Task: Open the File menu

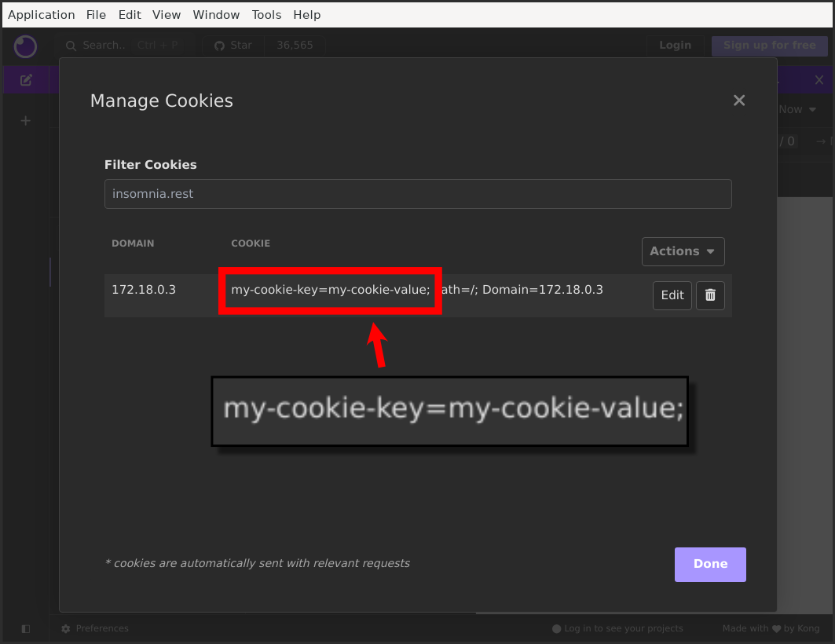Action: coord(97,15)
